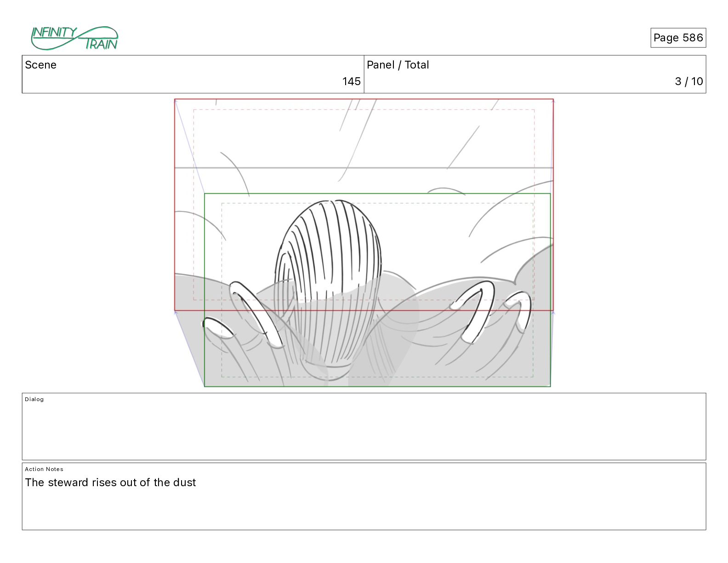This screenshot has width=728, height=563.
Task: Click the panel count 3 / 10
Action: point(689,81)
